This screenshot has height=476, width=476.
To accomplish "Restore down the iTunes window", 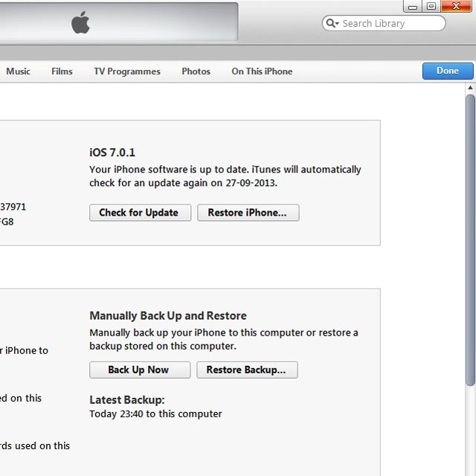I will (431, 7).
